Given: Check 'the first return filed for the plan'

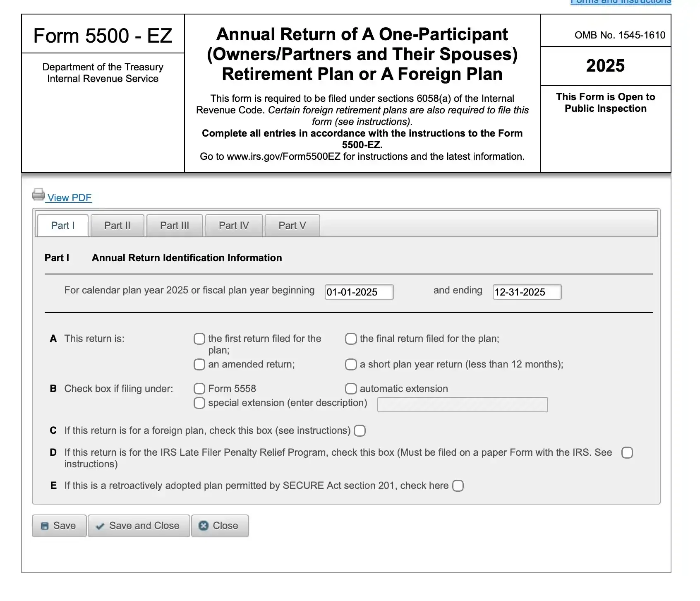Looking at the screenshot, I should pyautogui.click(x=199, y=339).
